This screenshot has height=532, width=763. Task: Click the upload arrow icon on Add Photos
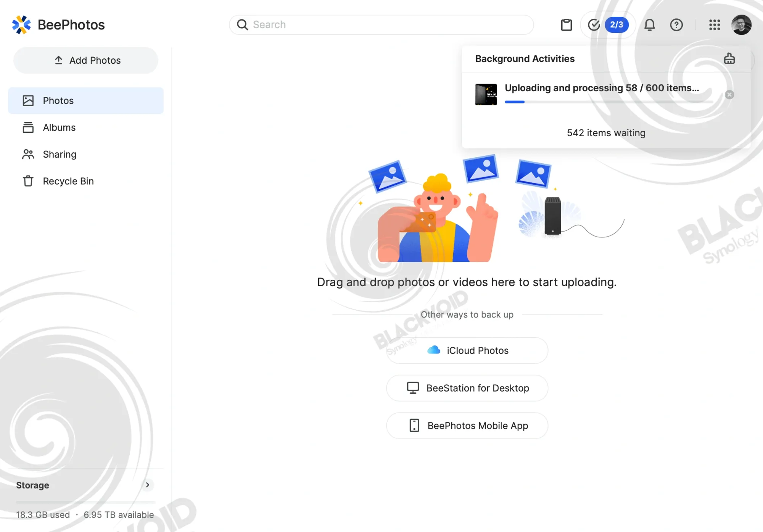(x=58, y=60)
